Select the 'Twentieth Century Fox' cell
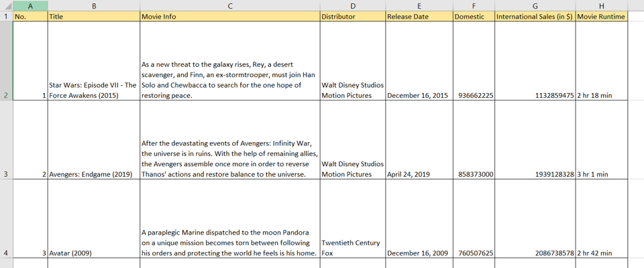Viewport: 644px width, 268px height. pyautogui.click(x=353, y=218)
